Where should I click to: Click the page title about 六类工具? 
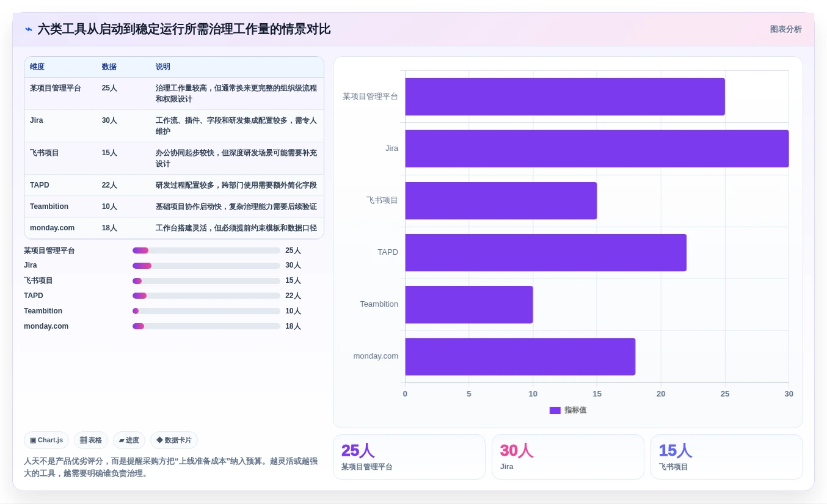click(x=184, y=29)
